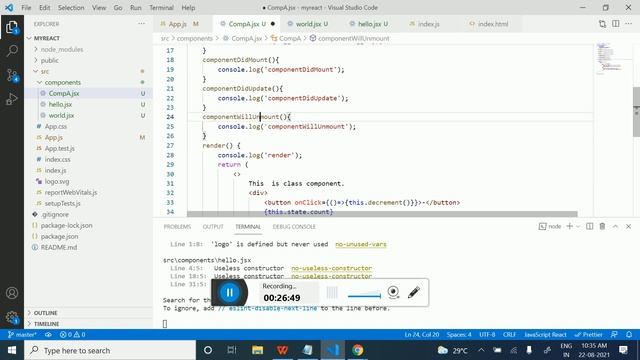This screenshot has width=640, height=360.
Task: Open the Search view in activity bar
Action: (12, 51)
